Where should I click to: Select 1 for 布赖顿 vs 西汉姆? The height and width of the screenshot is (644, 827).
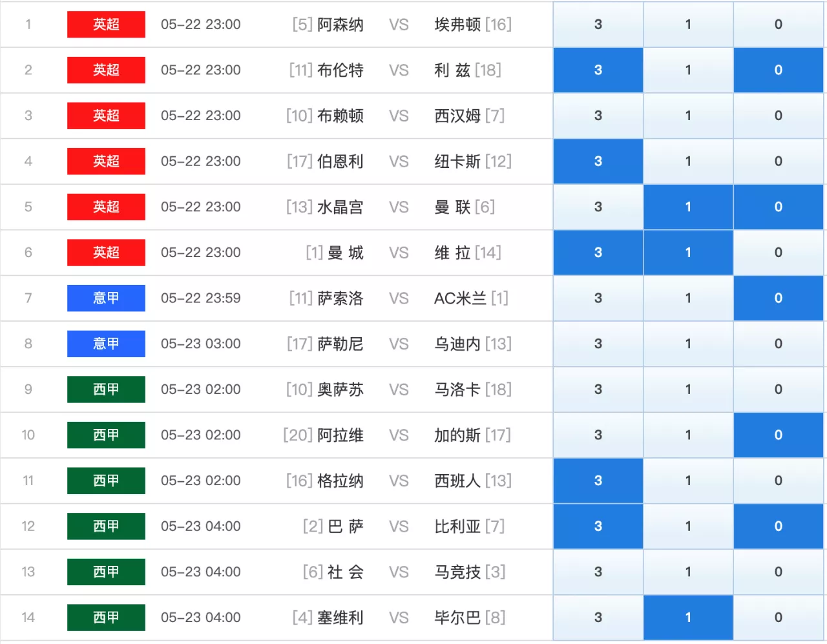(x=688, y=116)
